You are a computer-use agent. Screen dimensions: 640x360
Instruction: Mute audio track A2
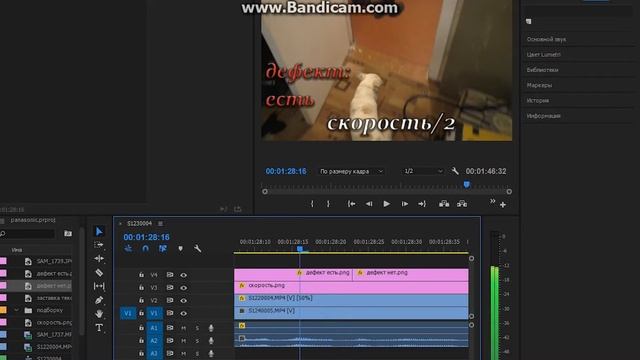coord(184,340)
